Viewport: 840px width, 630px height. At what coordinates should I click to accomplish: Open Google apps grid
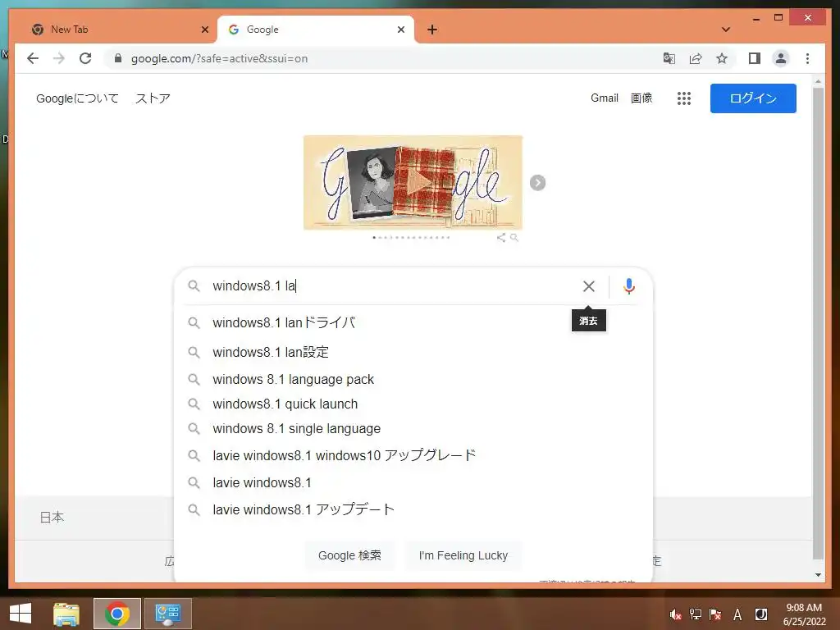(683, 98)
